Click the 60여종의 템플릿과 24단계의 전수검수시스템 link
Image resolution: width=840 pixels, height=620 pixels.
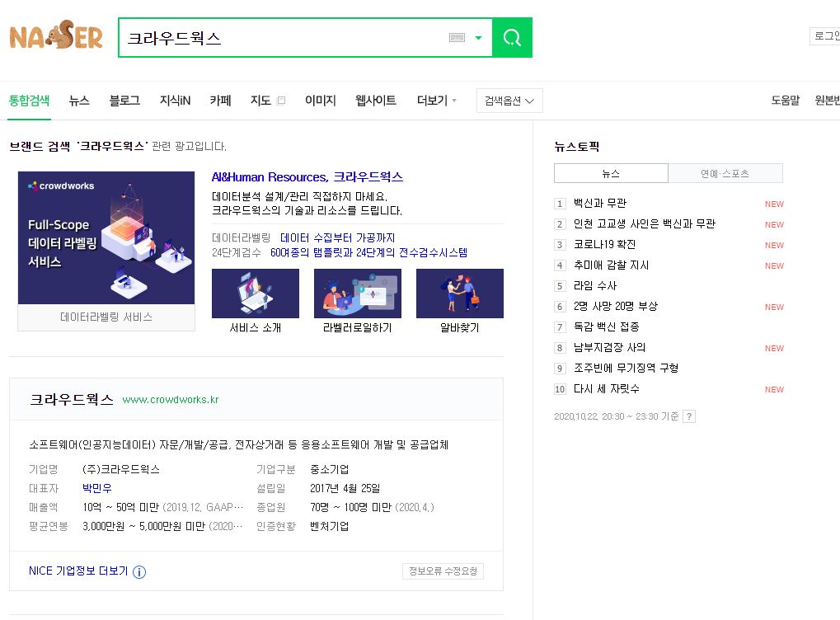[368, 252]
